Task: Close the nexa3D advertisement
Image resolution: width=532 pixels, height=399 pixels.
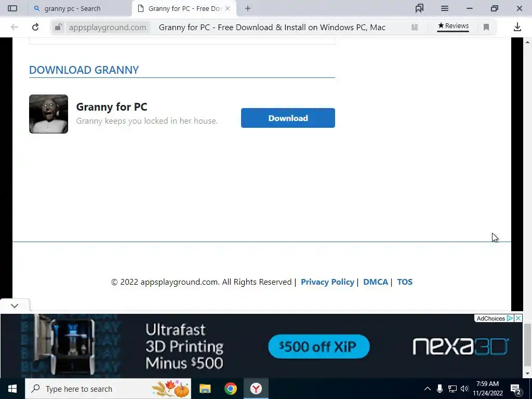Action: click(518, 318)
